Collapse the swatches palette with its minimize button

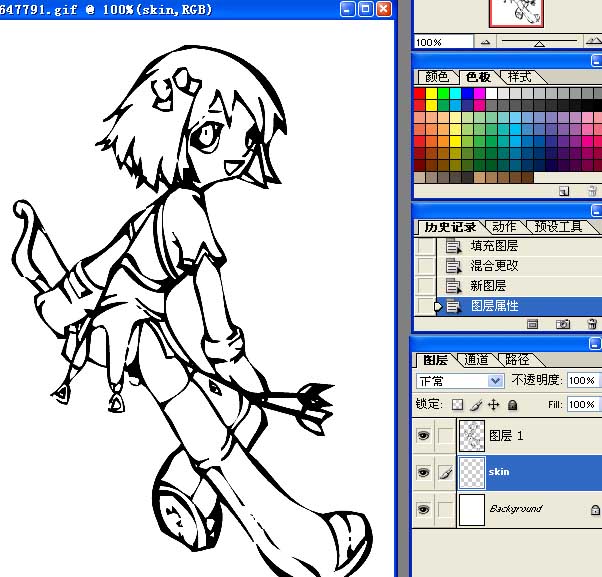(x=596, y=61)
